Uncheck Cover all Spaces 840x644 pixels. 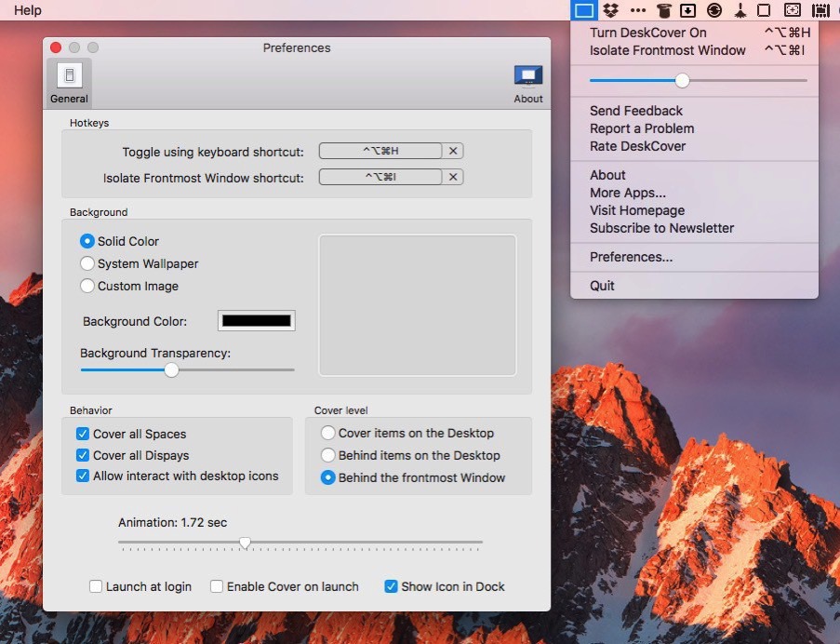pyautogui.click(x=83, y=434)
